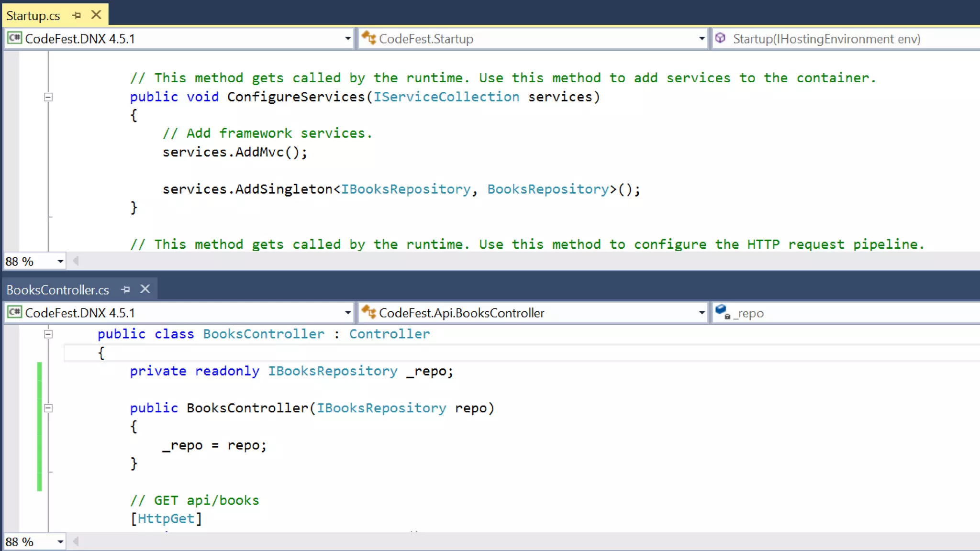Pin the BooksController.cs tab
Image resolution: width=980 pixels, height=551 pixels.
[x=125, y=289]
